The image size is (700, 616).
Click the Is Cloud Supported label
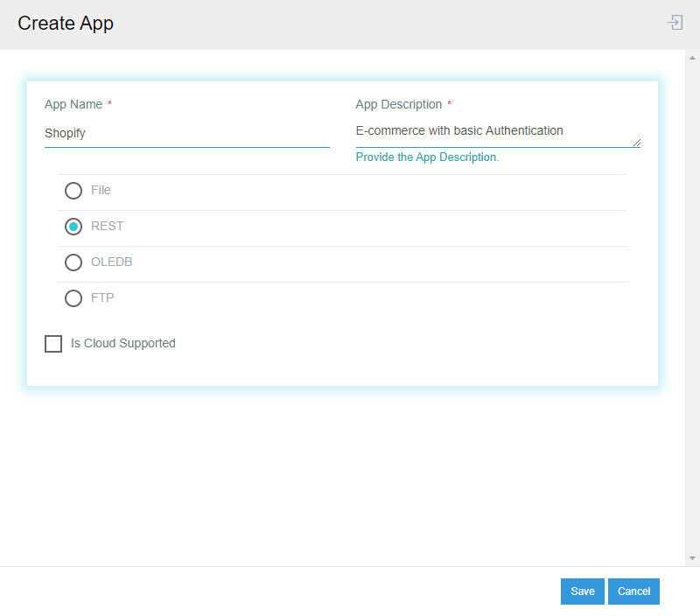pyautogui.click(x=123, y=343)
